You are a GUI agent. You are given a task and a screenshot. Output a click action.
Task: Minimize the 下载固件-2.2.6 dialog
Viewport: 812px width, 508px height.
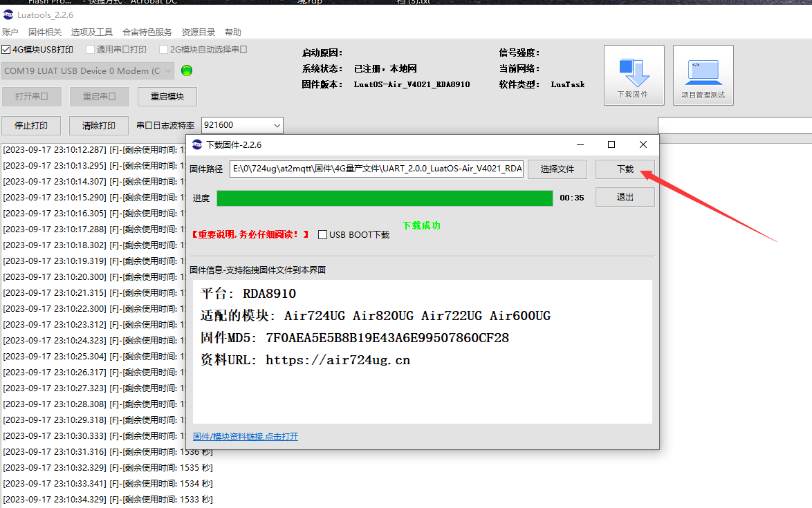point(580,144)
